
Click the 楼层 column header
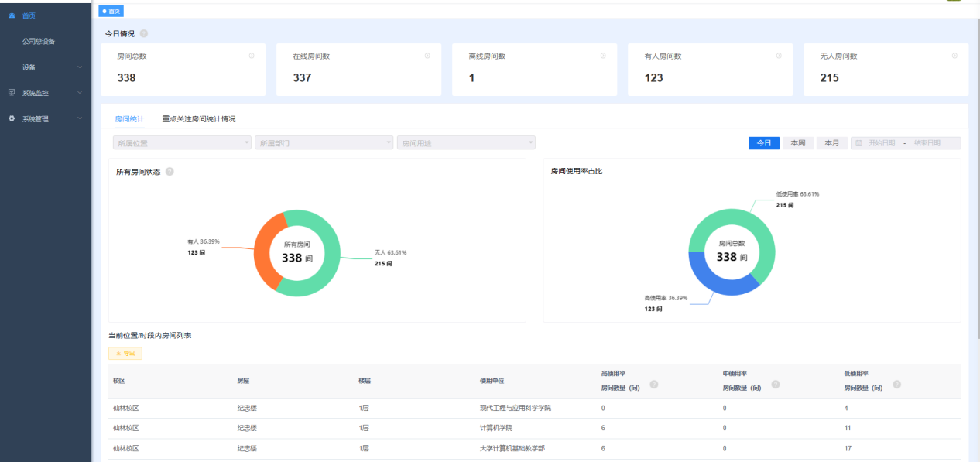click(x=365, y=381)
